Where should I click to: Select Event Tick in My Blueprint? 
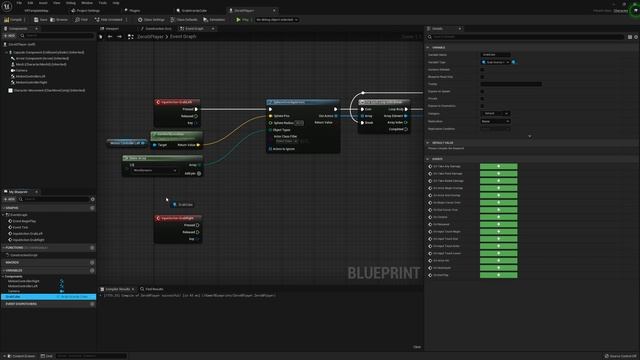[x=19, y=227]
